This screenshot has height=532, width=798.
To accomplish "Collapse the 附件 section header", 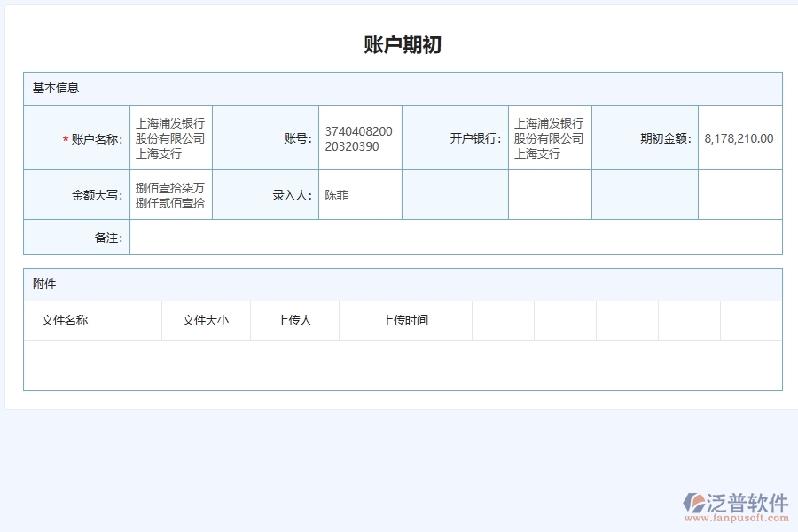I will (43, 284).
